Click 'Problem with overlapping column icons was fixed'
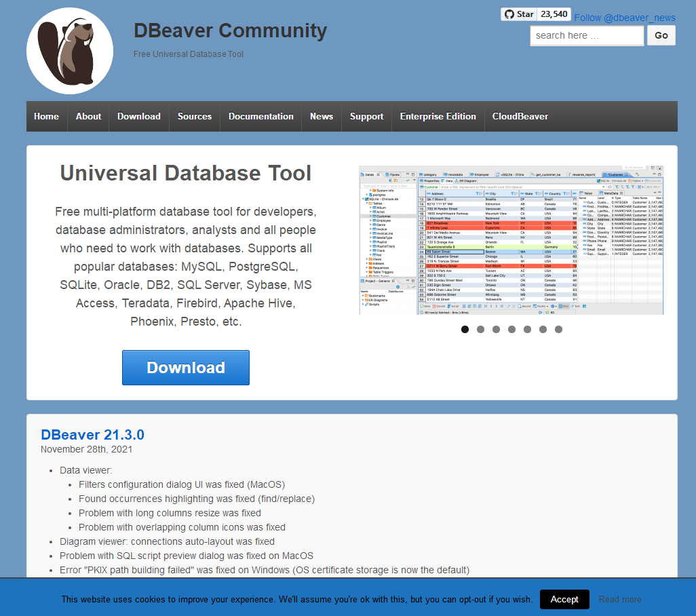This screenshot has width=696, height=616. click(x=182, y=527)
